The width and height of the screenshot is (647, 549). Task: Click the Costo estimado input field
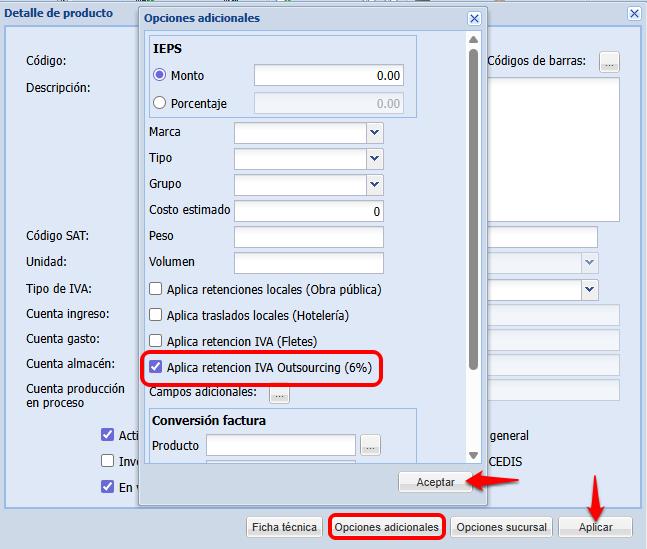click(308, 211)
